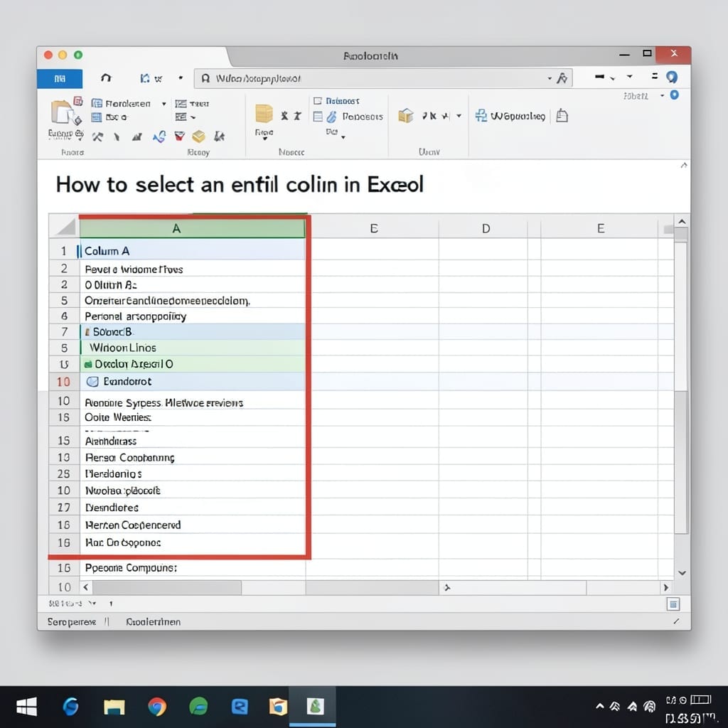Click the pen icon at address bar end

coord(562,78)
